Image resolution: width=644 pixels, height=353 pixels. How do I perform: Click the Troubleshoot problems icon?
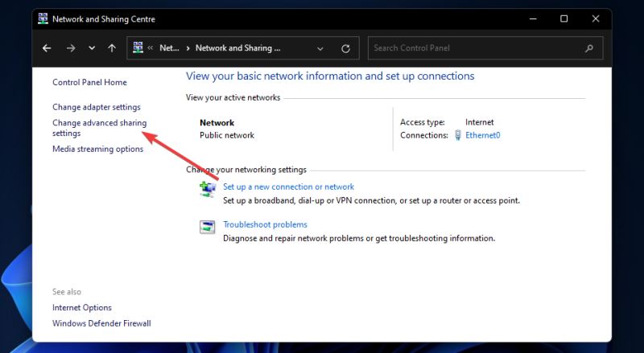207,227
